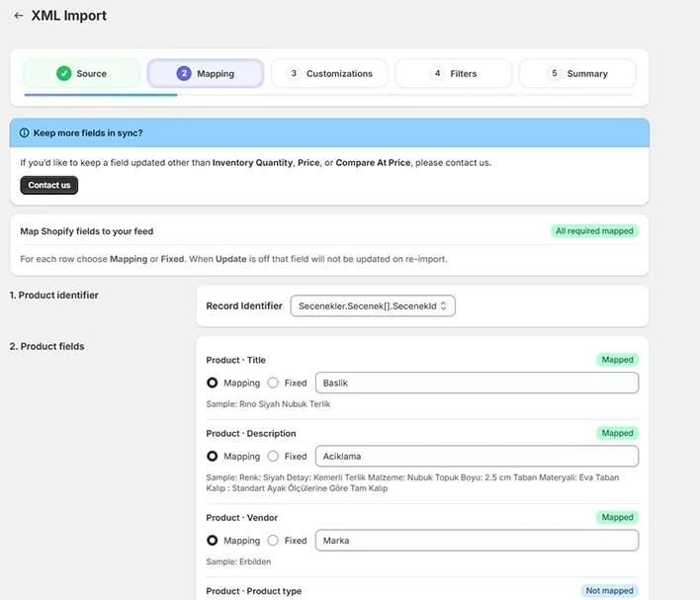Click the Contact us button
The image size is (700, 600).
click(x=49, y=185)
